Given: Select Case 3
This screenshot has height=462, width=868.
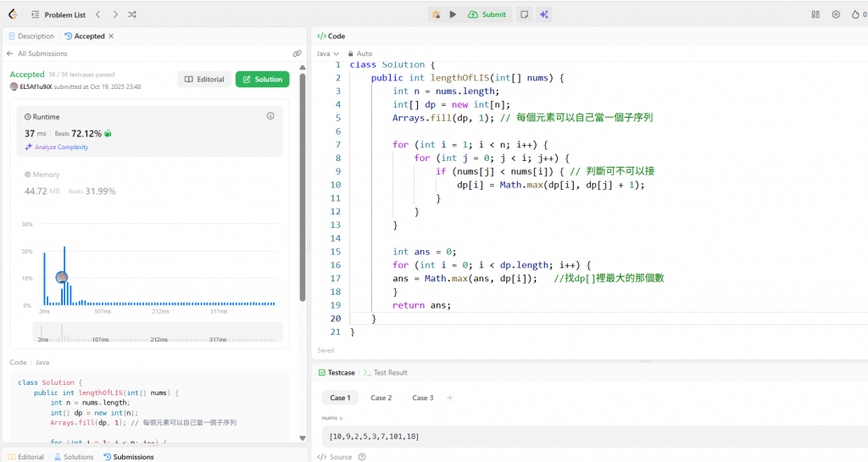Looking at the screenshot, I should pos(423,398).
